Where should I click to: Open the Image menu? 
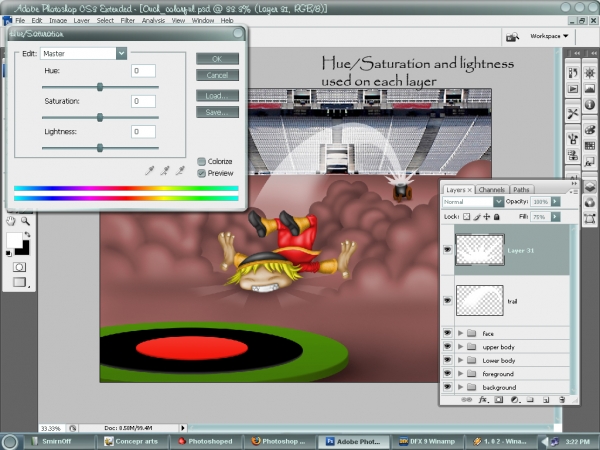pos(58,20)
